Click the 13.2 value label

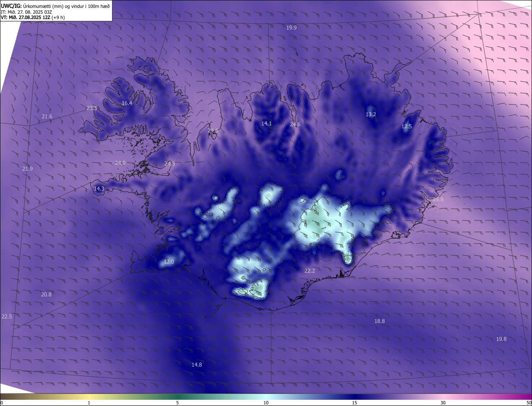click(371, 115)
